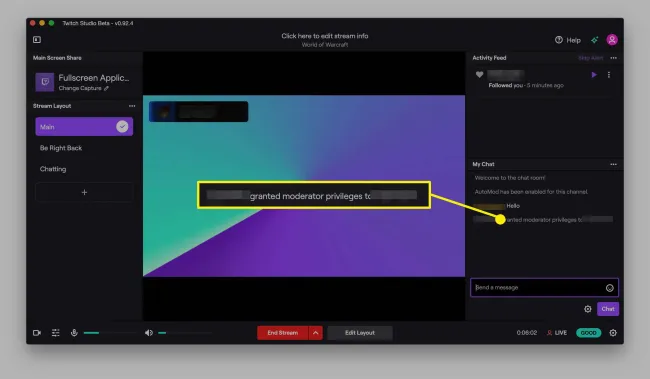Open My Chat more options menu
650x379 pixels.
[614, 165]
